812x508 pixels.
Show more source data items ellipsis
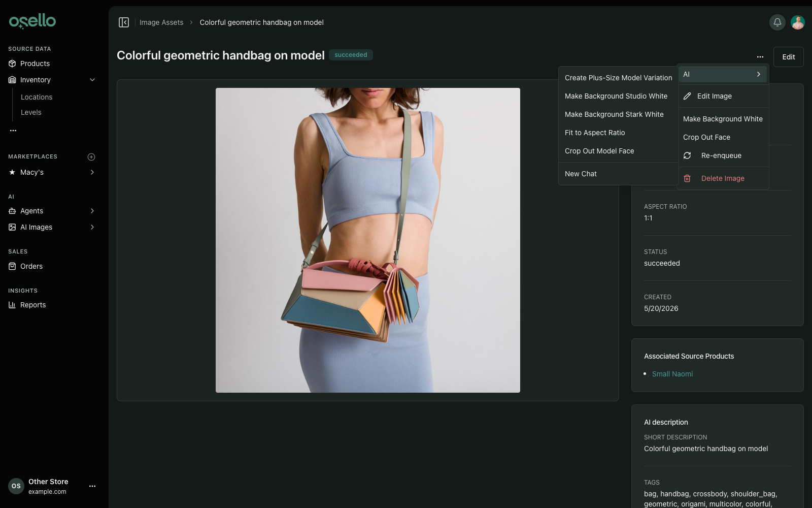(13, 131)
